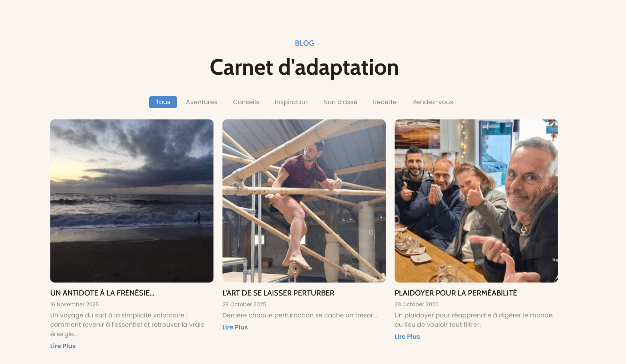This screenshot has width=626, height=364.
Task: Click Lire Plus under perméabilité article
Action: point(407,336)
